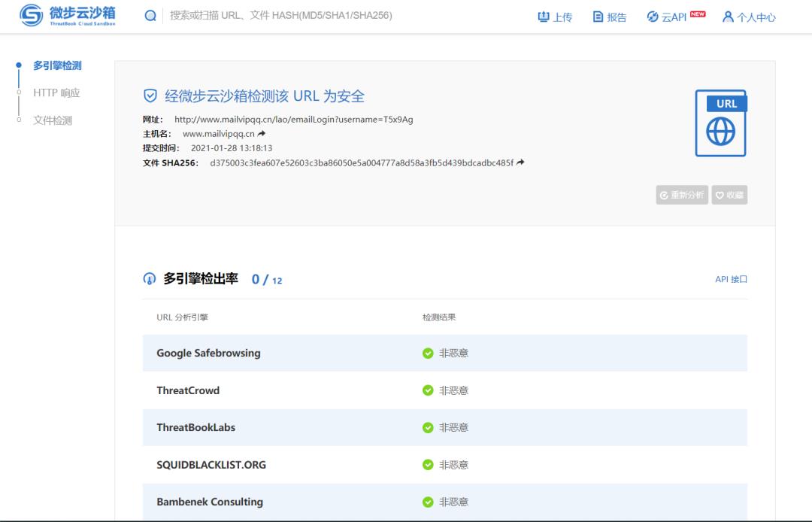Click the Bambenek Consulting engine name

pyautogui.click(x=210, y=502)
